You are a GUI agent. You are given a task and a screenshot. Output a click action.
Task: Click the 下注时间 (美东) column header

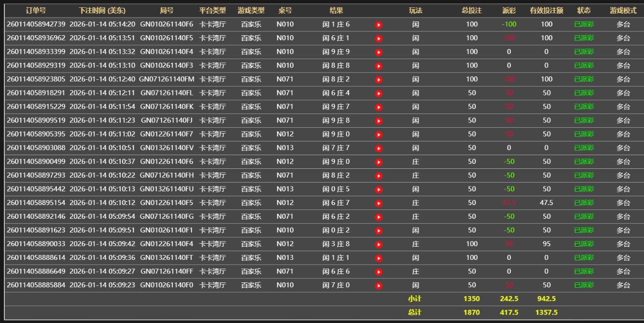102,10
